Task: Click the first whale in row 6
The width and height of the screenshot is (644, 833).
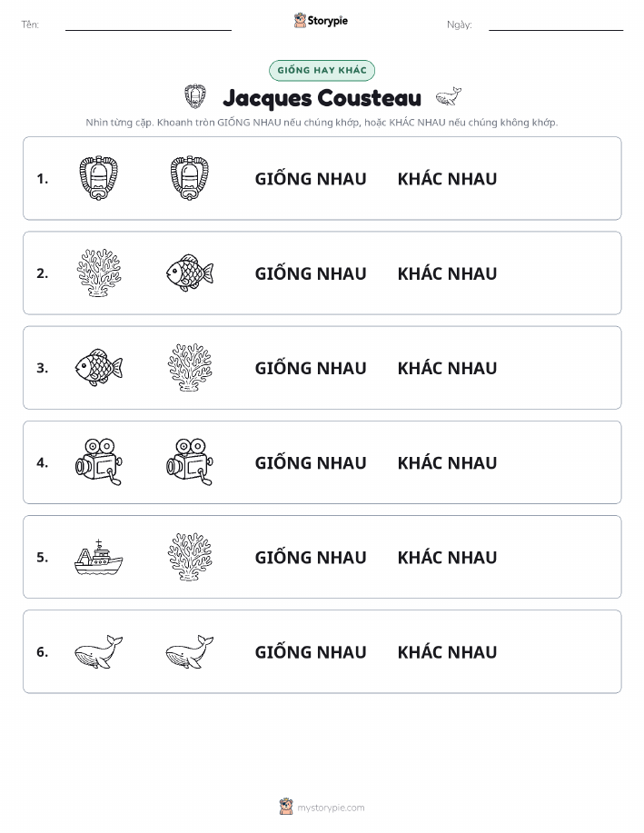Action: tap(99, 651)
